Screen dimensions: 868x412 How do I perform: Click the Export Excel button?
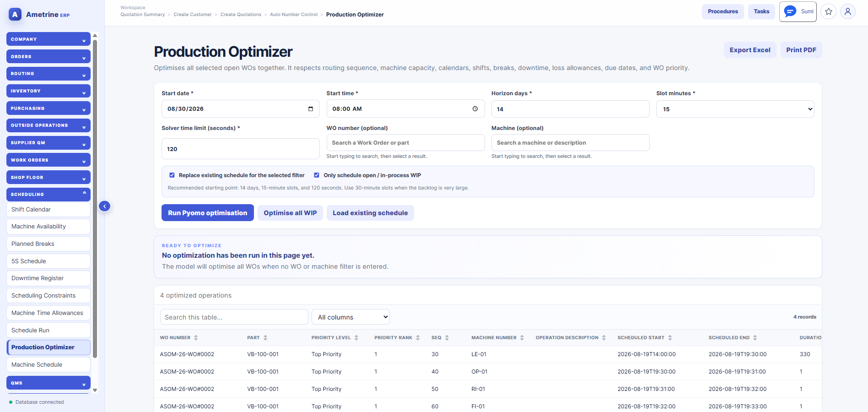click(x=749, y=50)
